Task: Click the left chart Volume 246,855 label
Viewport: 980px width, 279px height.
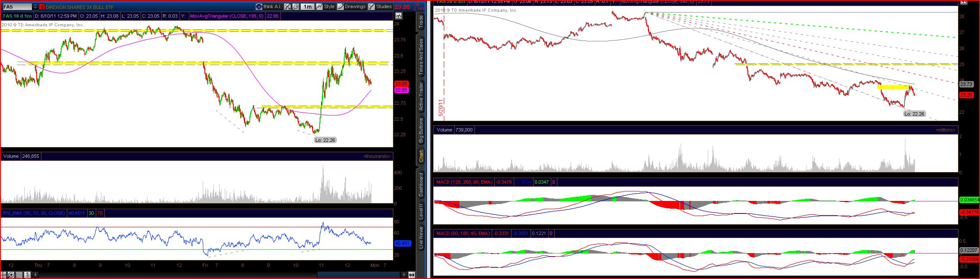Action: pos(21,156)
